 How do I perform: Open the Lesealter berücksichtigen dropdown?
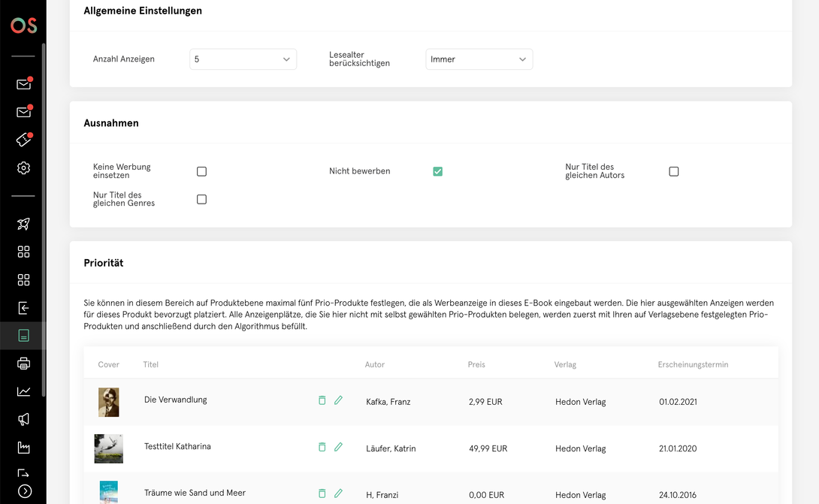point(479,59)
